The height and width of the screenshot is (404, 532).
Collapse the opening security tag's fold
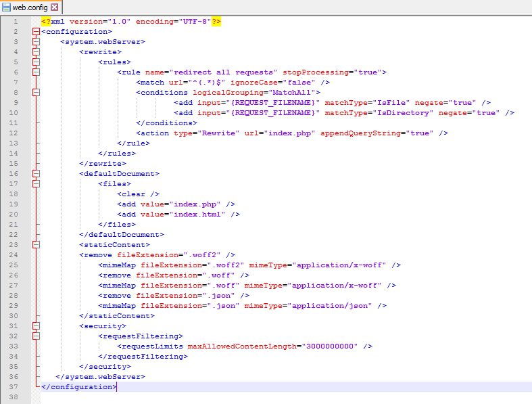[37, 326]
